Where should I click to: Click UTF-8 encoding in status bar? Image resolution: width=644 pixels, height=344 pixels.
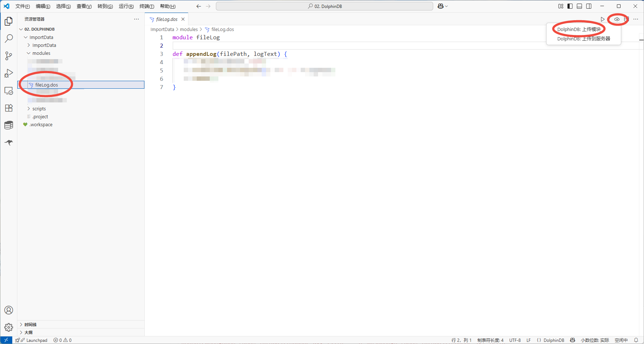pyautogui.click(x=515, y=340)
